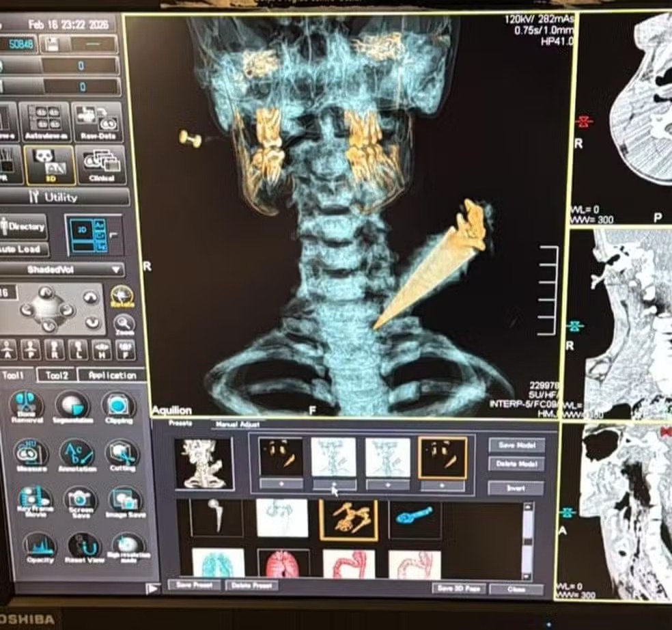Select the orange bone preset thumbnail
Image resolution: width=672 pixels, height=630 pixels.
(x=348, y=520)
